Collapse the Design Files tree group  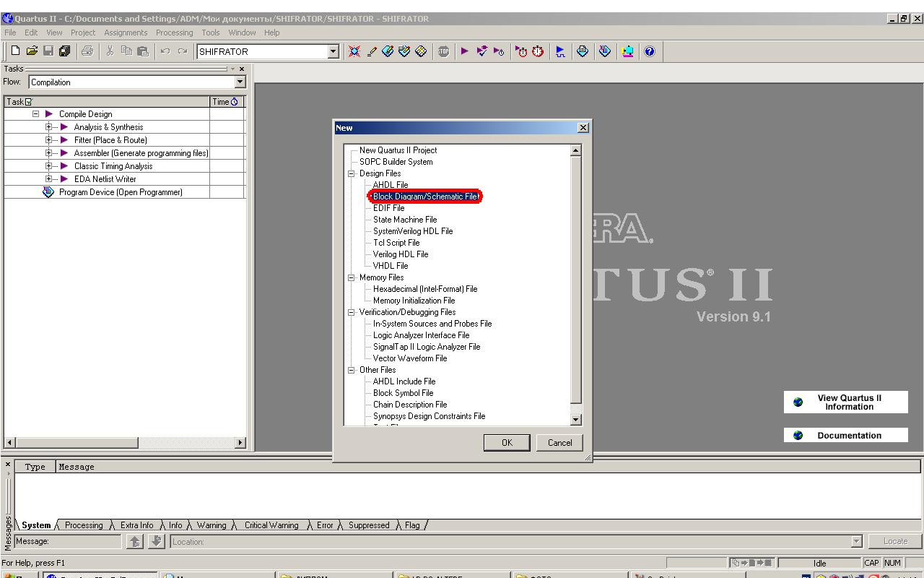(352, 173)
